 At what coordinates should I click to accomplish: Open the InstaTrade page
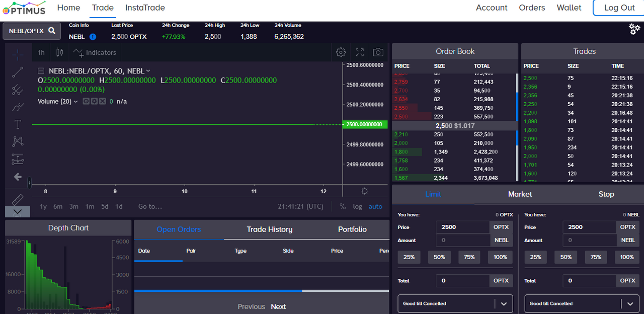145,8
